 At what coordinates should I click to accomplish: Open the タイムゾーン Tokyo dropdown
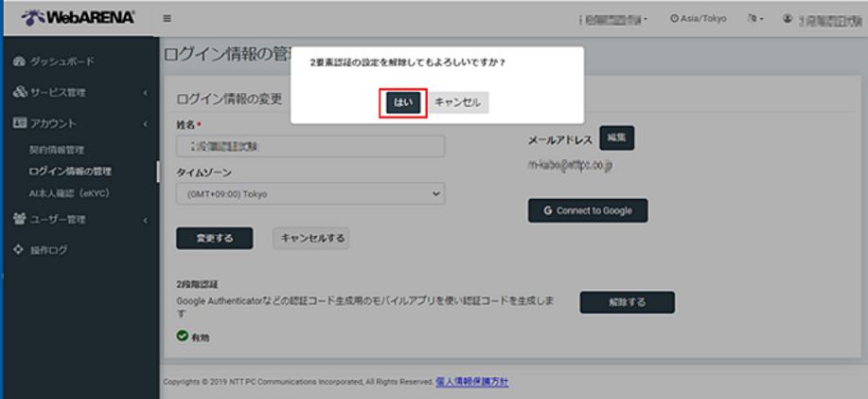pos(310,194)
